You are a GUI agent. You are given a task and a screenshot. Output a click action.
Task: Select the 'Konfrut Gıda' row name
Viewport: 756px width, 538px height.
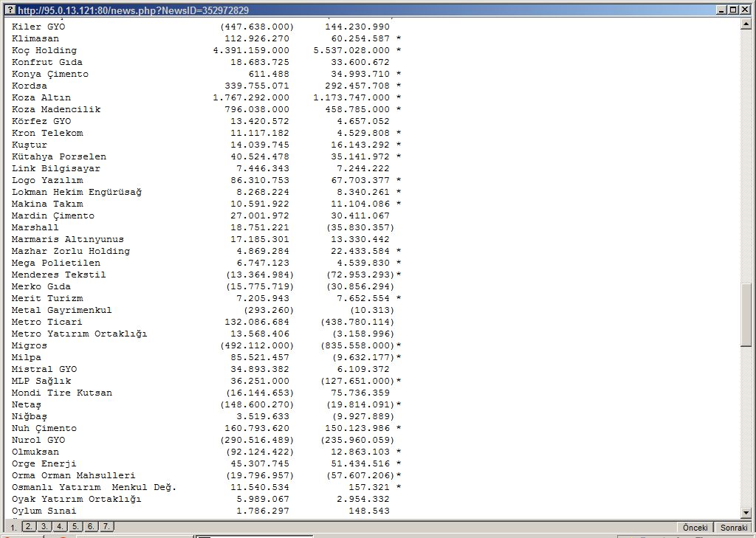point(47,62)
